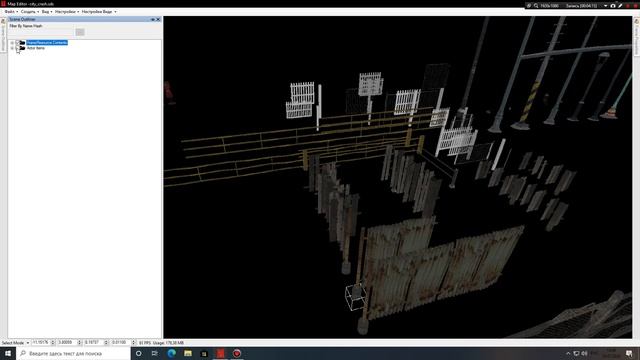Screen dimensions: 640x360
Task: Open the Файл menu
Action: point(11,12)
